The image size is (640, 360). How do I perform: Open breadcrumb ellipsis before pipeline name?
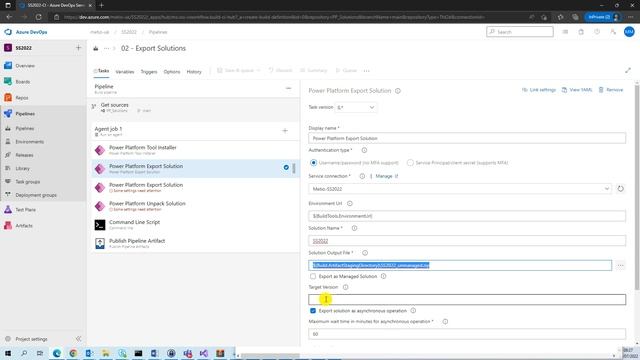[x=107, y=48]
